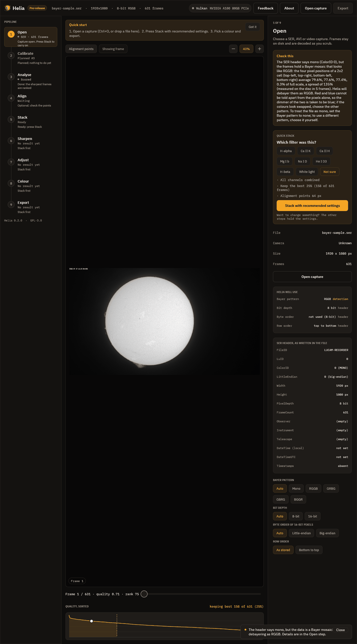Choose the Ca II K filter
The height and width of the screenshot is (644, 357).
tap(305, 151)
